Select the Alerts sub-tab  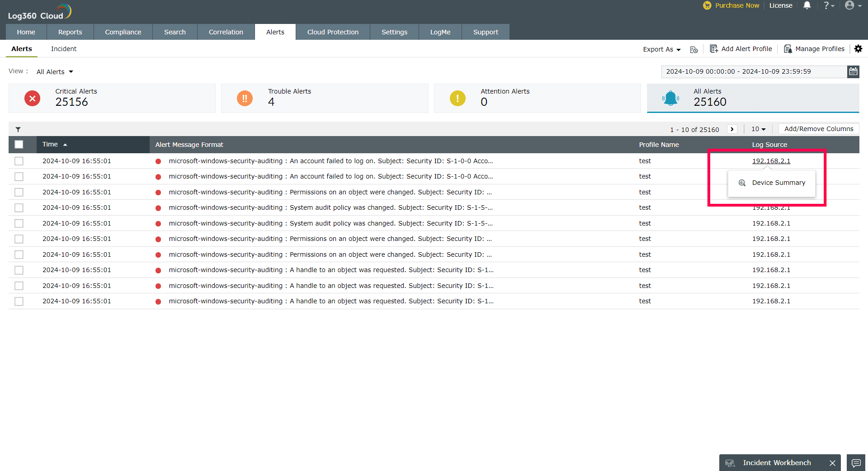click(x=22, y=49)
